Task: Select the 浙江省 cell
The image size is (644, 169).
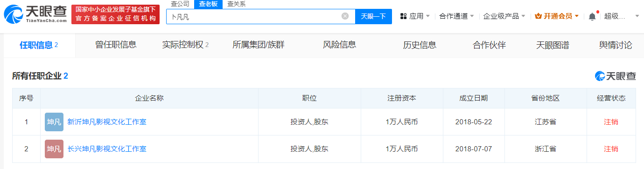Action: [x=546, y=149]
